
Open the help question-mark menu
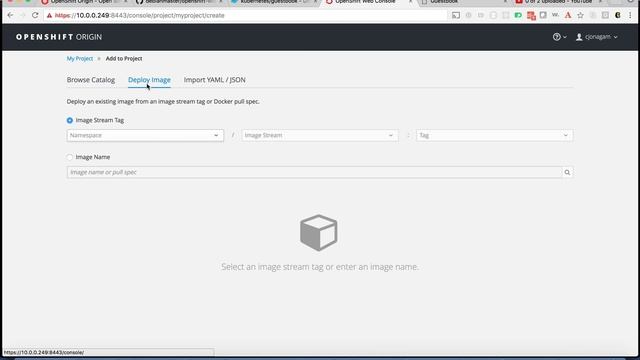560,37
